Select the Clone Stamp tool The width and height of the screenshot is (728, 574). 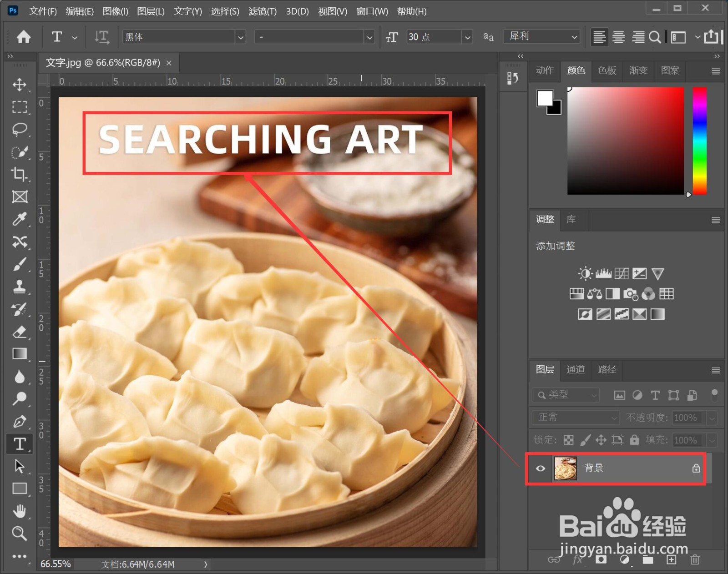[x=19, y=287]
